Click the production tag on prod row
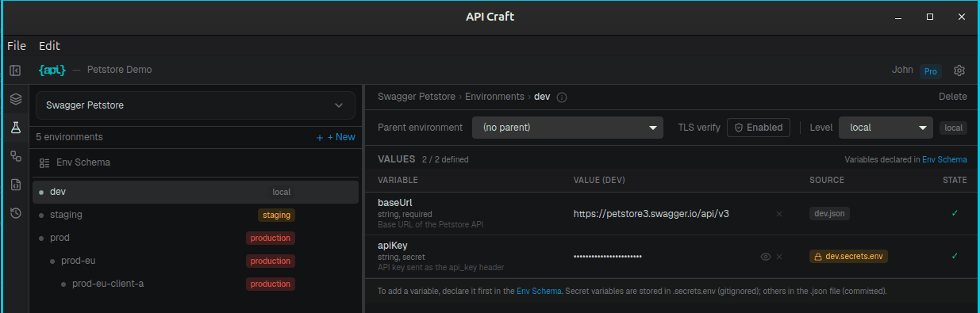 click(x=271, y=238)
